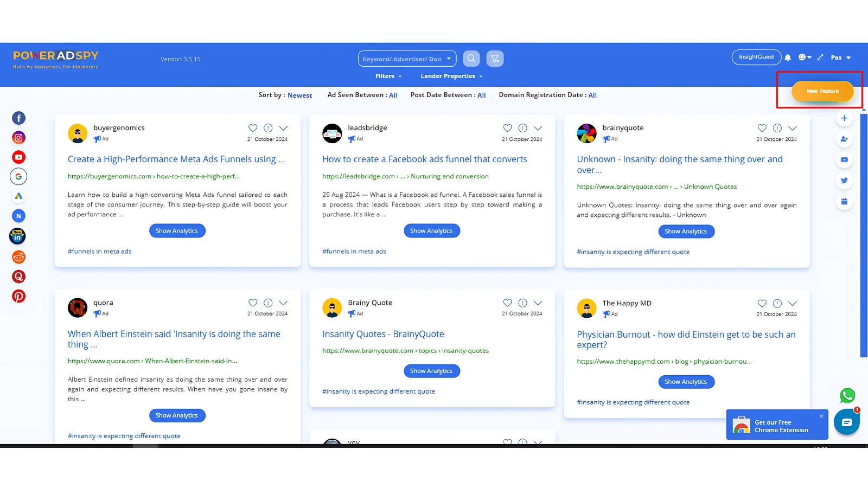
Task: Expand the quora card chevron
Action: click(x=283, y=303)
